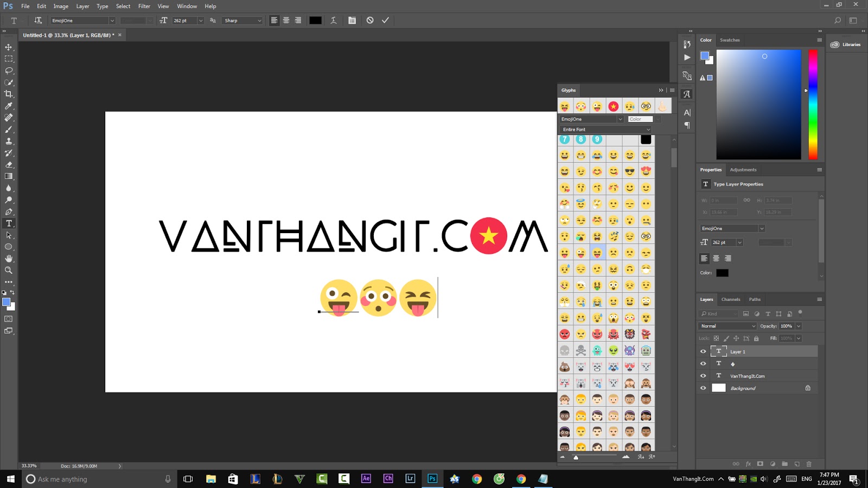Switch to the Channels tab

[x=731, y=299]
